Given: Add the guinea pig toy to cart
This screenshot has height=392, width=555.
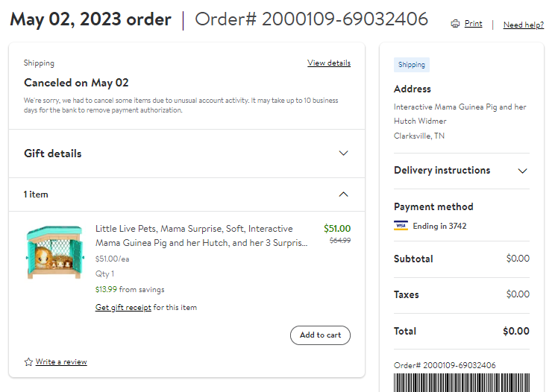Looking at the screenshot, I should [x=320, y=335].
